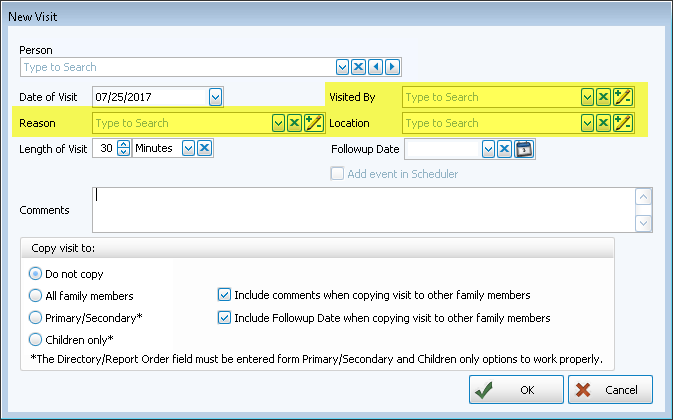Toggle Include Followup Date checkbox
This screenshot has height=420, width=673.
click(224, 318)
